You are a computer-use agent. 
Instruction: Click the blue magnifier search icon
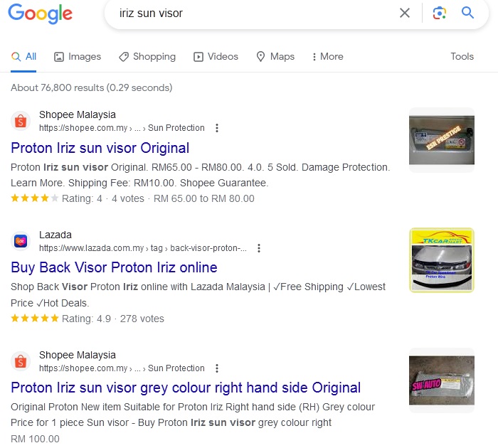[467, 13]
